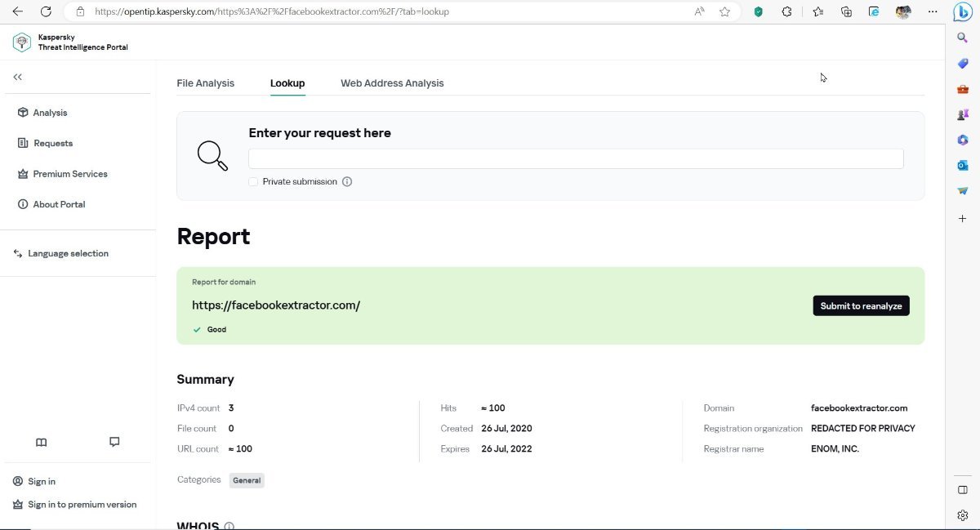Open the Outlook sidebar icon
Screen dimensions: 980x530
pyautogui.click(x=963, y=165)
